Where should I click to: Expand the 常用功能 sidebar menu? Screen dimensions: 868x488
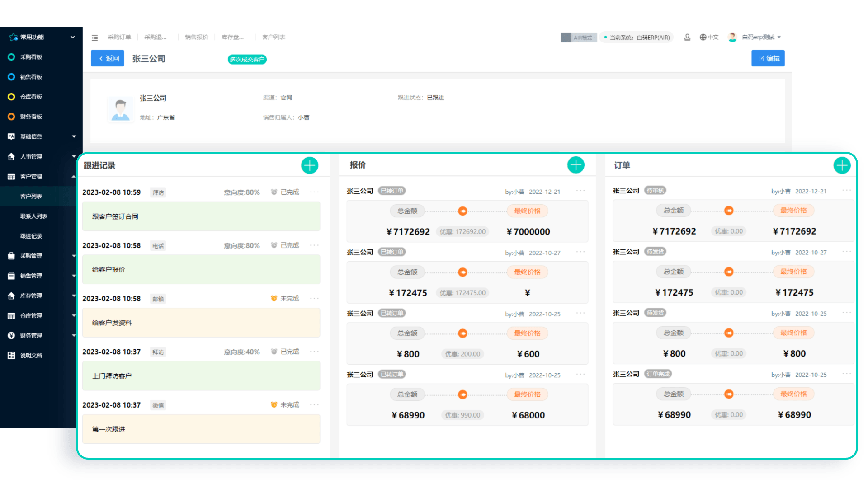[72, 37]
